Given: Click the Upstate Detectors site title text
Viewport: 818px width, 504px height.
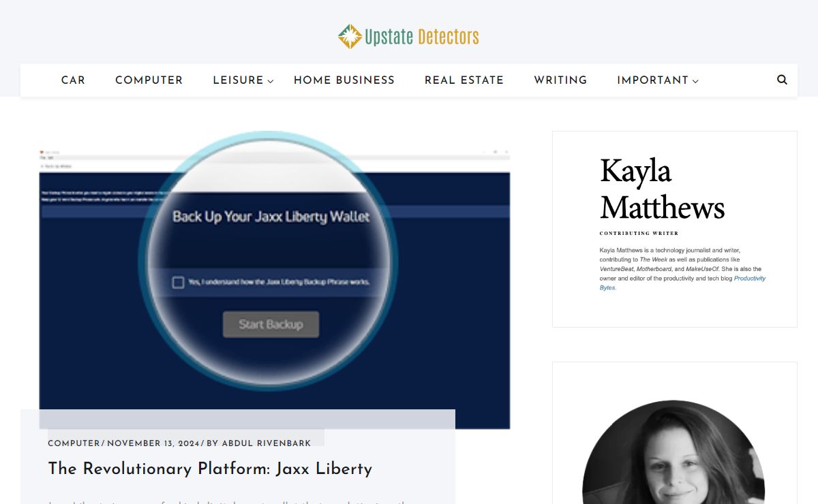Looking at the screenshot, I should point(421,37).
